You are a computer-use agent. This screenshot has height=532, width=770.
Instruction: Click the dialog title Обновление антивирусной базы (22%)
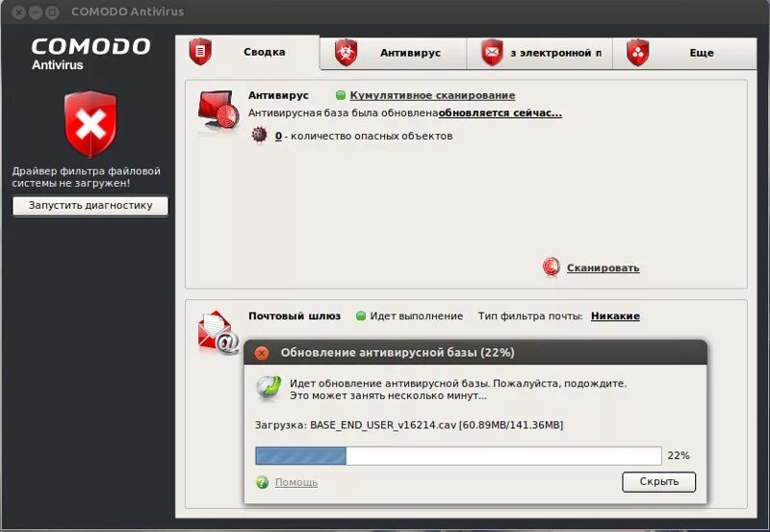coord(398,353)
